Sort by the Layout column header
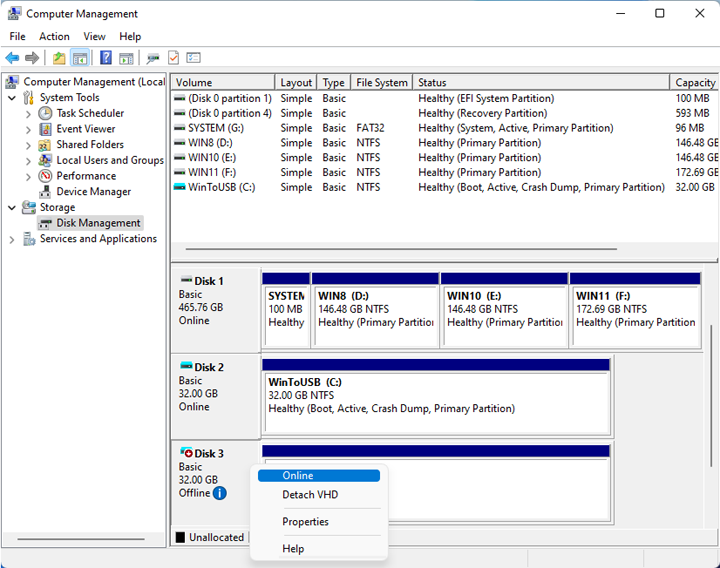Image resolution: width=720 pixels, height=568 pixels. [296, 83]
